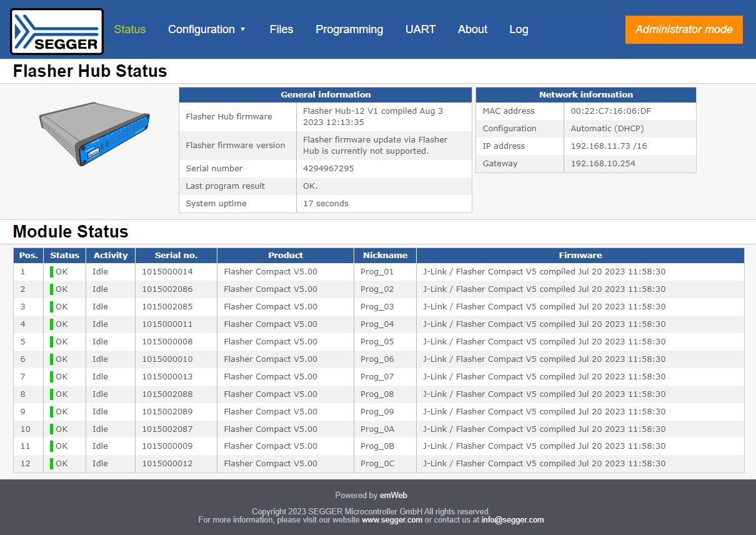Viewport: 756px width, 535px height.
Task: Click the Status column header
Action: coord(65,255)
